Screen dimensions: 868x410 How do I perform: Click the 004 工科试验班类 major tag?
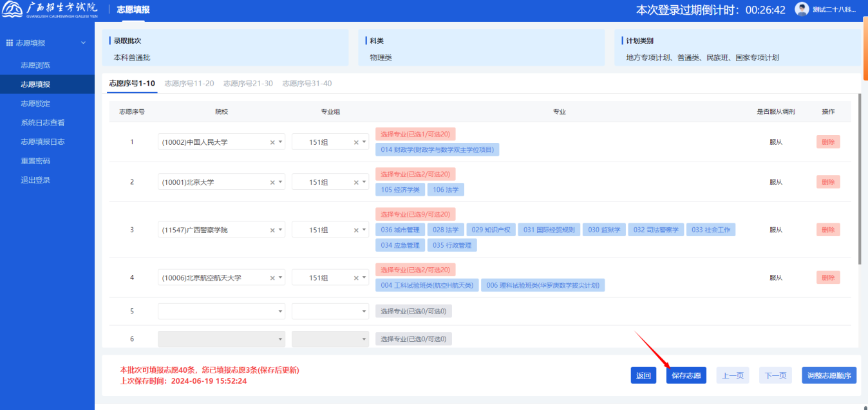coord(427,285)
